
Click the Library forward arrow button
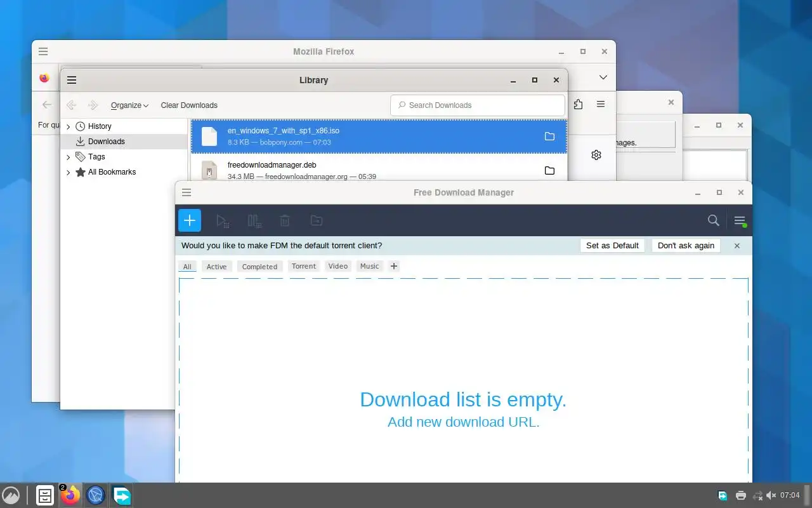coord(93,105)
